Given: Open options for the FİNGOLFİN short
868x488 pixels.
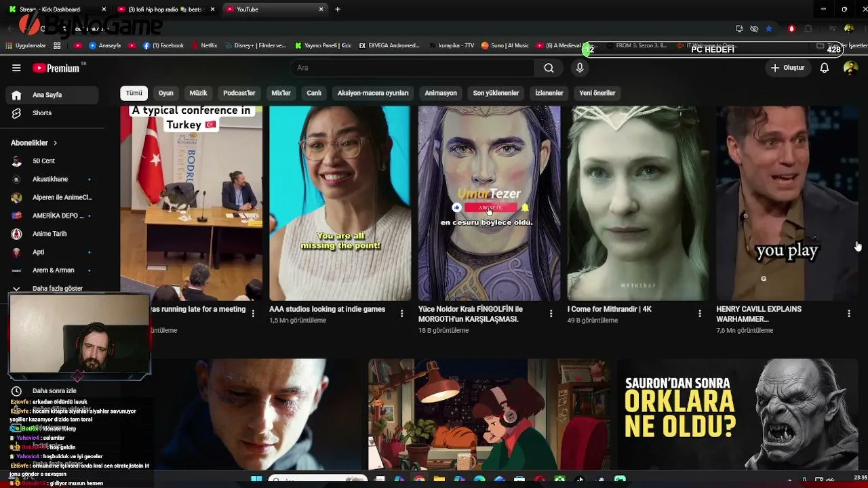Looking at the screenshot, I should [551, 313].
